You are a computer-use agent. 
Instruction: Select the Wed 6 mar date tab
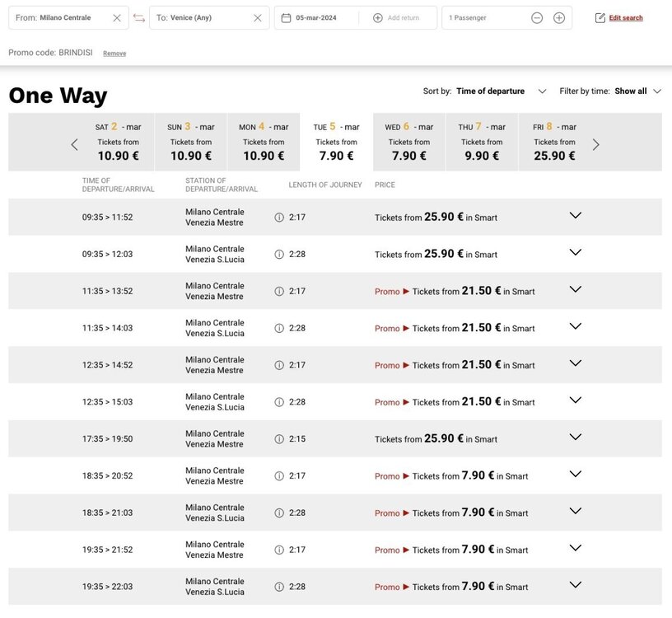409,143
